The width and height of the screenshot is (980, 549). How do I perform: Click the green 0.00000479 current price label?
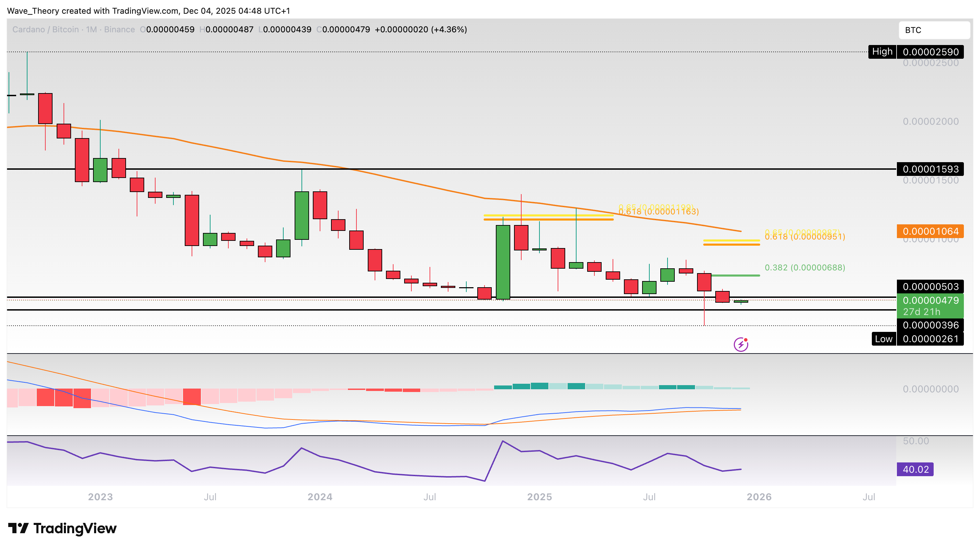click(930, 300)
